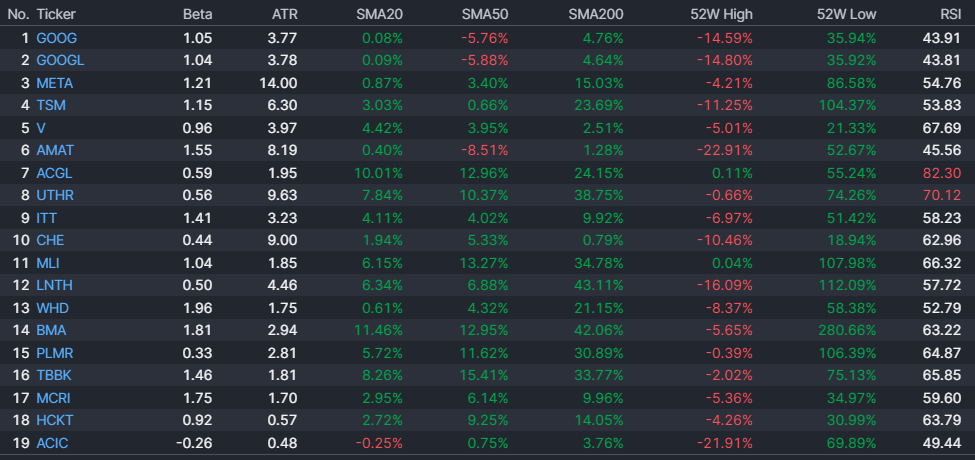Select the TSM ticker link

[x=50, y=105]
